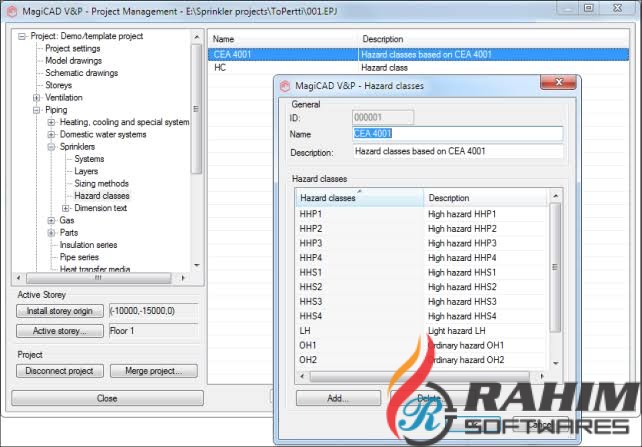Click hazard table horizontal scroll left arrow

(x=302, y=376)
